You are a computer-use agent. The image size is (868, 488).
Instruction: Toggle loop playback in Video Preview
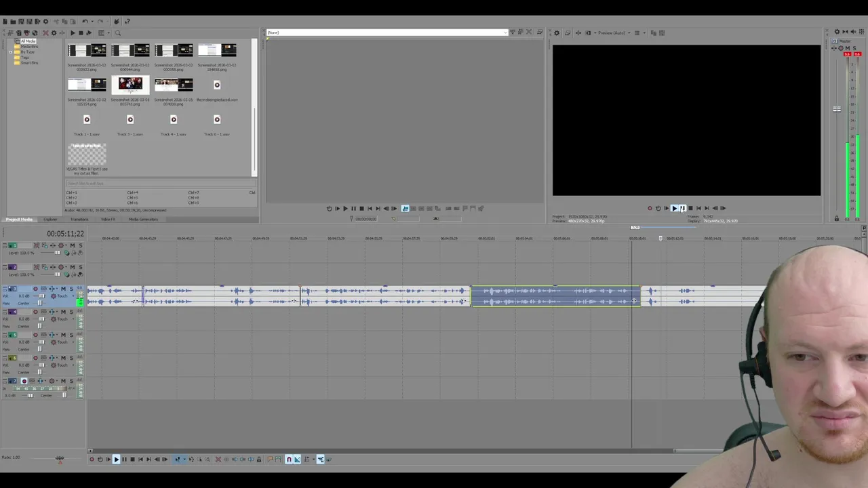[658, 208]
